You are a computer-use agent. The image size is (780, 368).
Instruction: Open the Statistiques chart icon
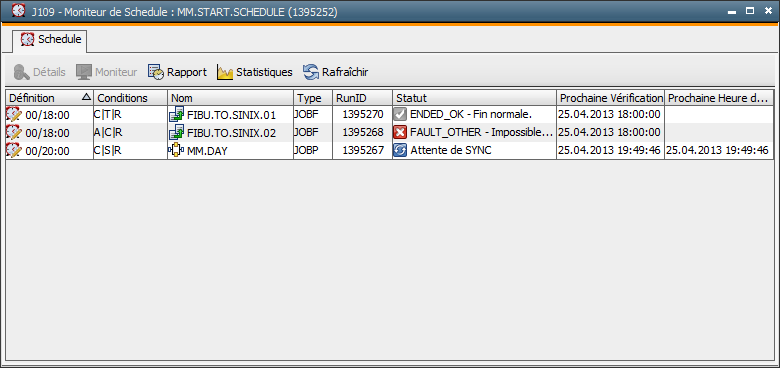pos(225,72)
